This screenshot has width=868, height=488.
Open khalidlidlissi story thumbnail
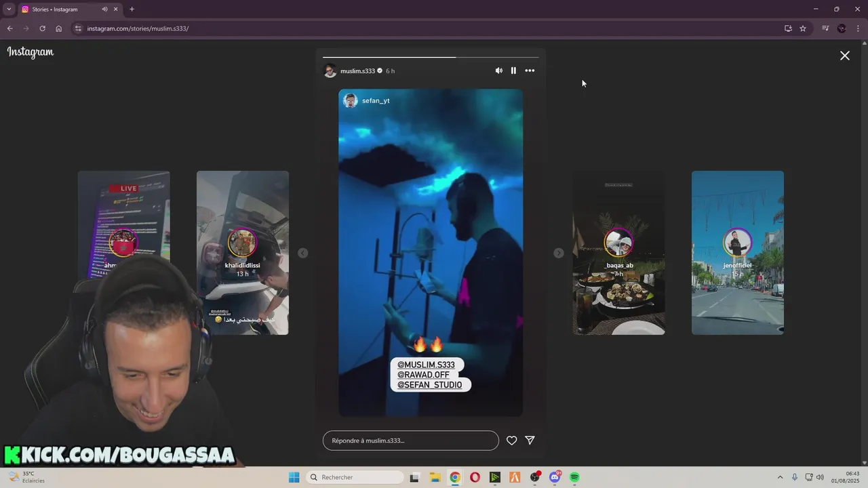[x=243, y=253]
